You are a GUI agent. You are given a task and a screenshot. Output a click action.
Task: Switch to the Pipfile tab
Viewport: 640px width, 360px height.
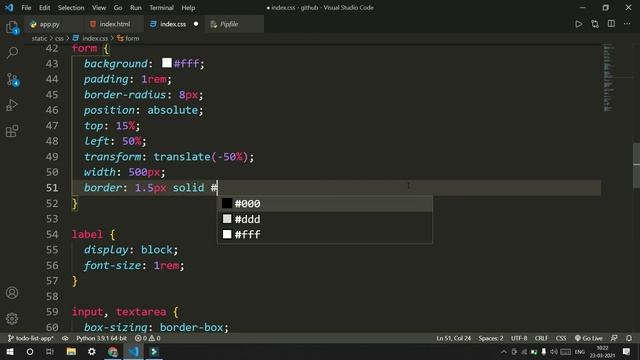point(234,24)
